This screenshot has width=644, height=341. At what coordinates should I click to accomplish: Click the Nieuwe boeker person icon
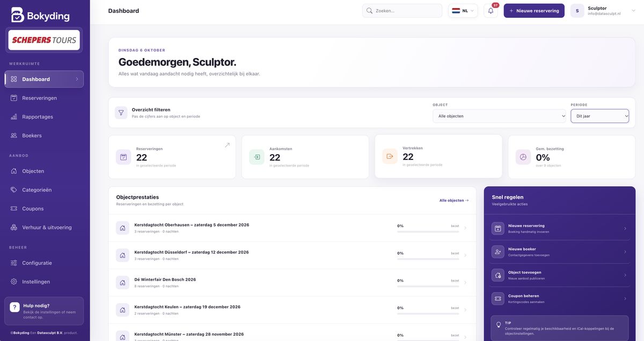click(498, 252)
